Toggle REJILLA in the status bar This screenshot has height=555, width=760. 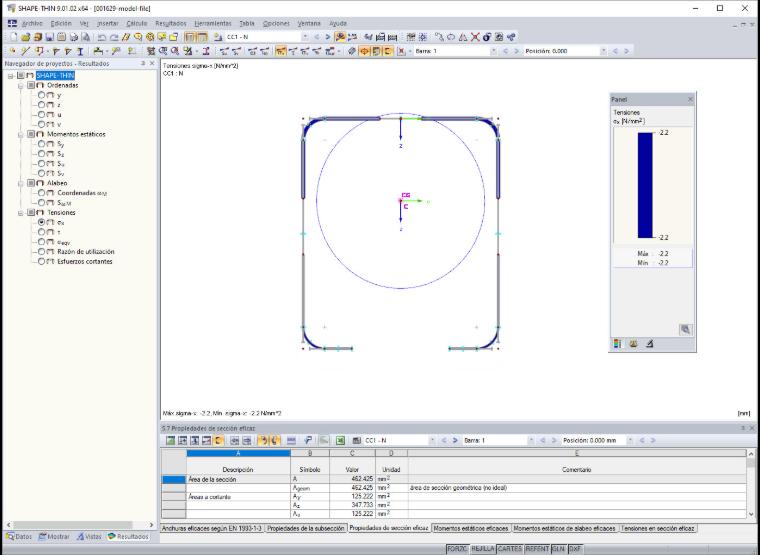click(x=483, y=549)
